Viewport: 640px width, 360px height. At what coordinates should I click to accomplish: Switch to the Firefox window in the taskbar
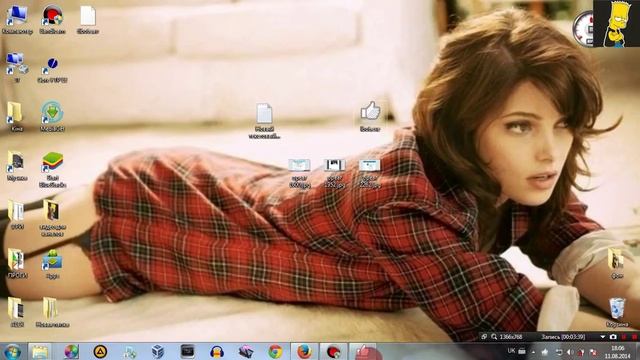(x=304, y=351)
